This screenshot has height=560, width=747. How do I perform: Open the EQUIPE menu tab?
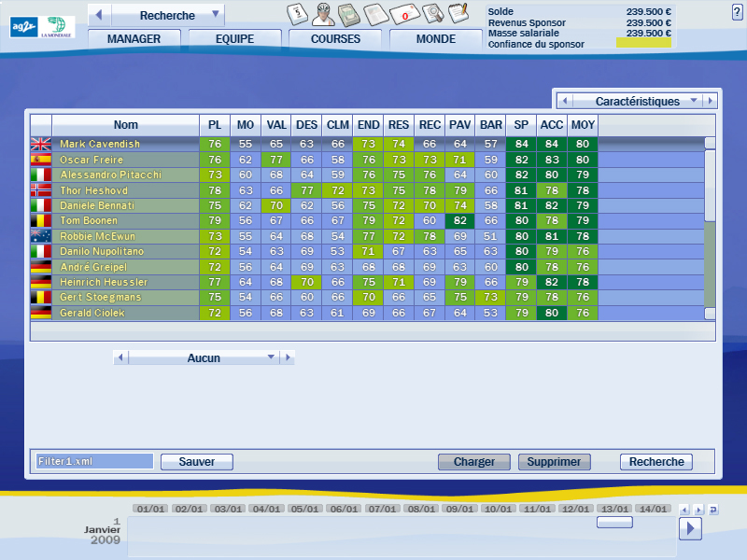[x=234, y=39]
